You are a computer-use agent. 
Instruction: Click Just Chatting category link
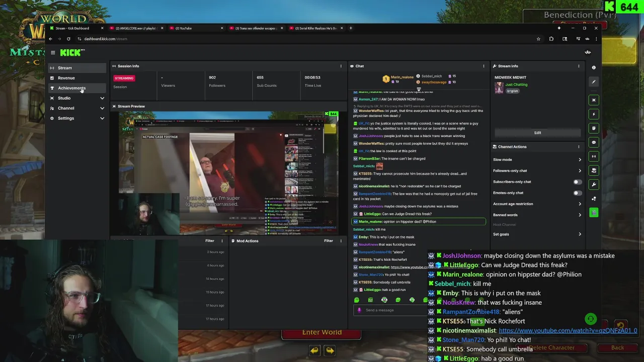point(516,84)
